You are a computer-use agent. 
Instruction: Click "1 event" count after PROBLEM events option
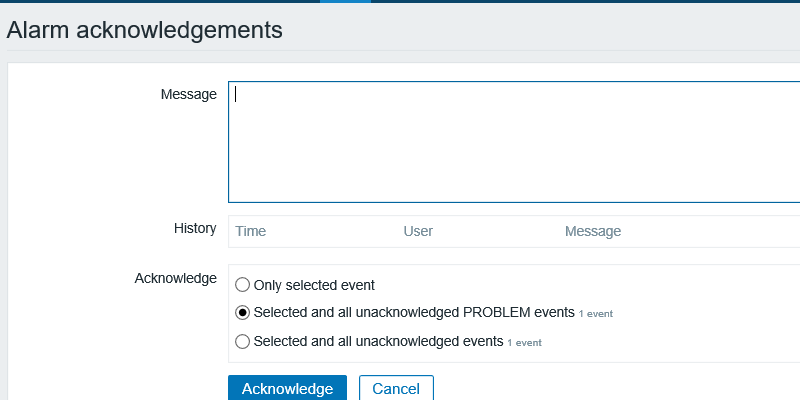(x=595, y=314)
